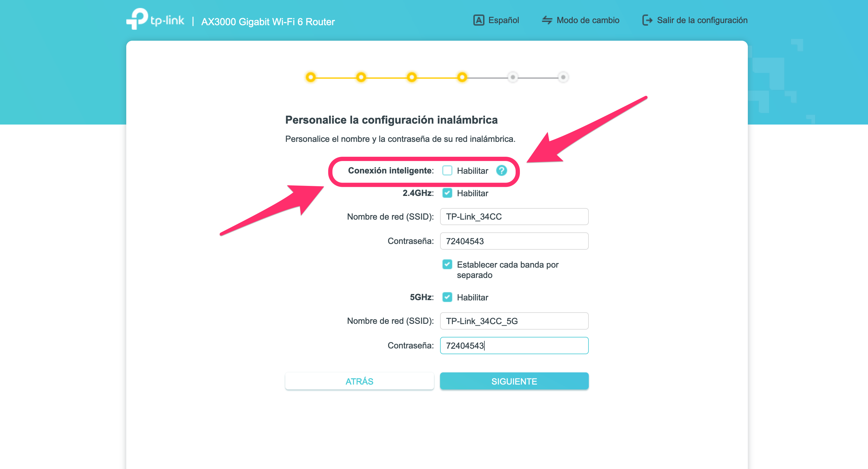Toggle Establecer cada banda por separado
Image resolution: width=868 pixels, height=469 pixels.
447,264
